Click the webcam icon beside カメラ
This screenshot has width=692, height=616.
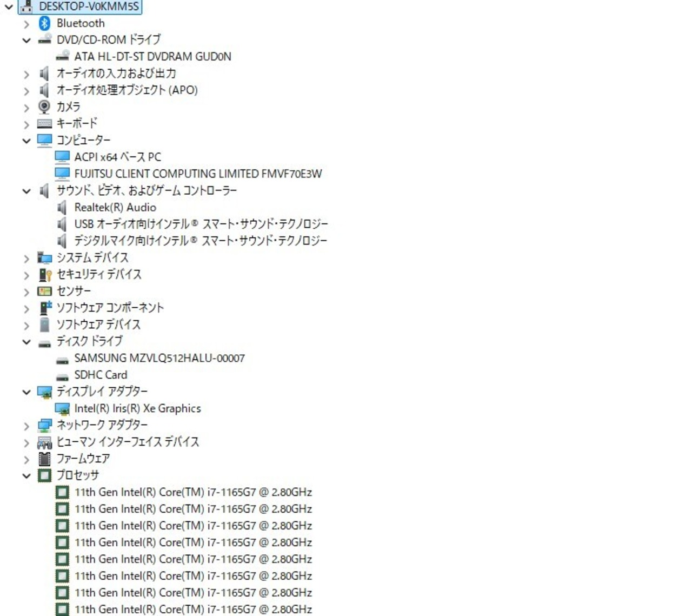click(x=44, y=107)
